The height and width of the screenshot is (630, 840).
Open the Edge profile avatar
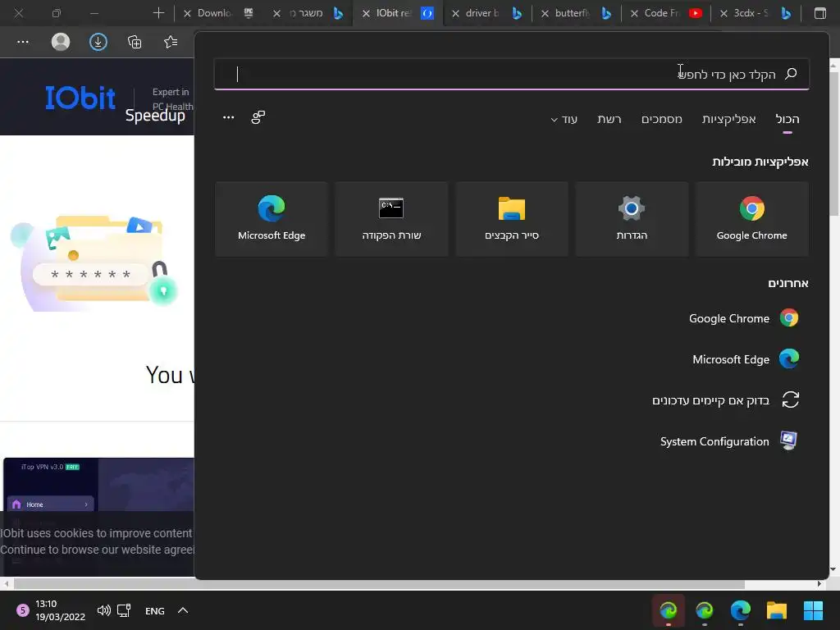61,42
